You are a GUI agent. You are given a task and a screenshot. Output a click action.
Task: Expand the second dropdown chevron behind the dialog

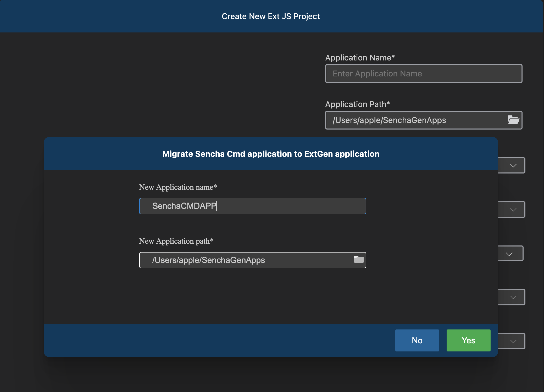pyautogui.click(x=513, y=210)
